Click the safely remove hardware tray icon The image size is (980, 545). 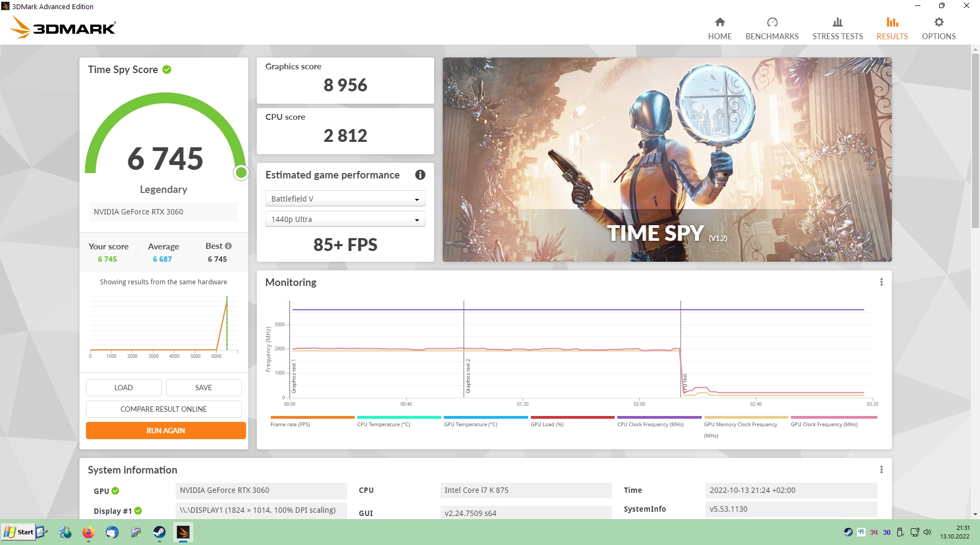900,532
